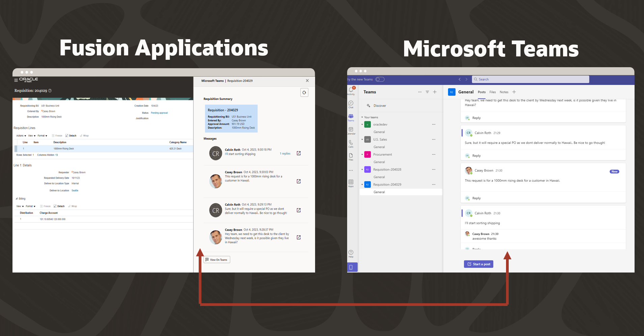
Task: Refresh the Microsoft Teams requisition panel
Action: [304, 93]
